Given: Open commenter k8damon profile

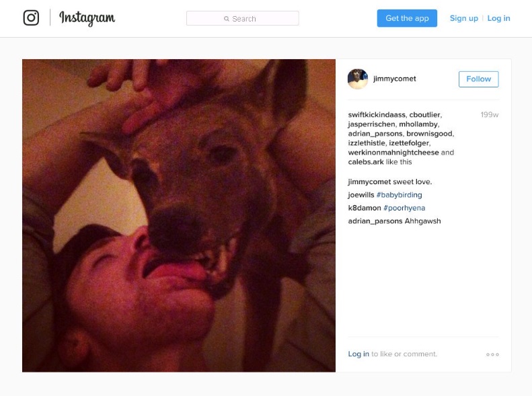Looking at the screenshot, I should 365,208.
